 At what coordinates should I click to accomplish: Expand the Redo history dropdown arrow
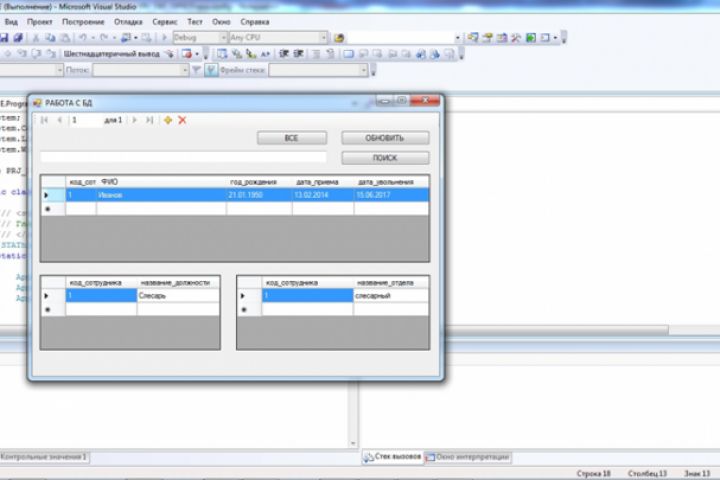[114, 38]
